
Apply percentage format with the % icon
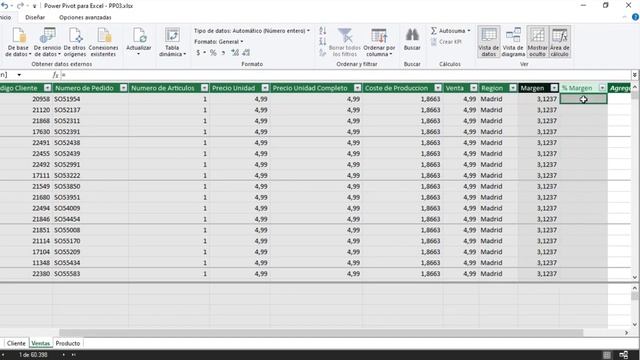pos(213,53)
